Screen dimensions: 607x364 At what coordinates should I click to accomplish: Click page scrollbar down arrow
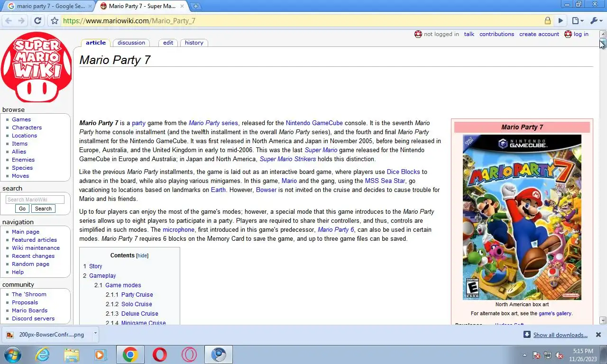603,320
